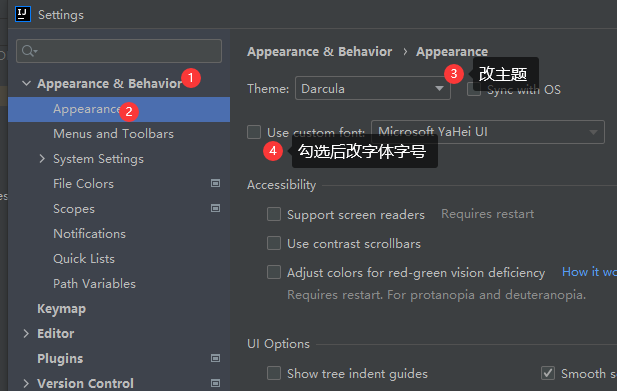This screenshot has width=617, height=391.
Task: Click the project-level icon beside Plugins
Action: (x=215, y=358)
